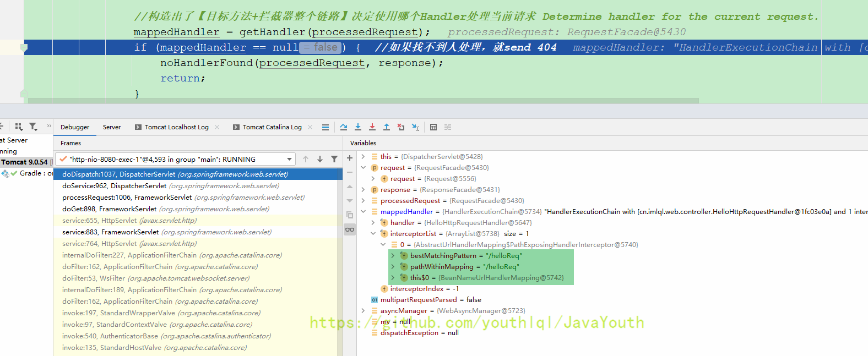Open the Evaluate Expression calculator icon
This screenshot has width=868, height=356.
[433, 127]
